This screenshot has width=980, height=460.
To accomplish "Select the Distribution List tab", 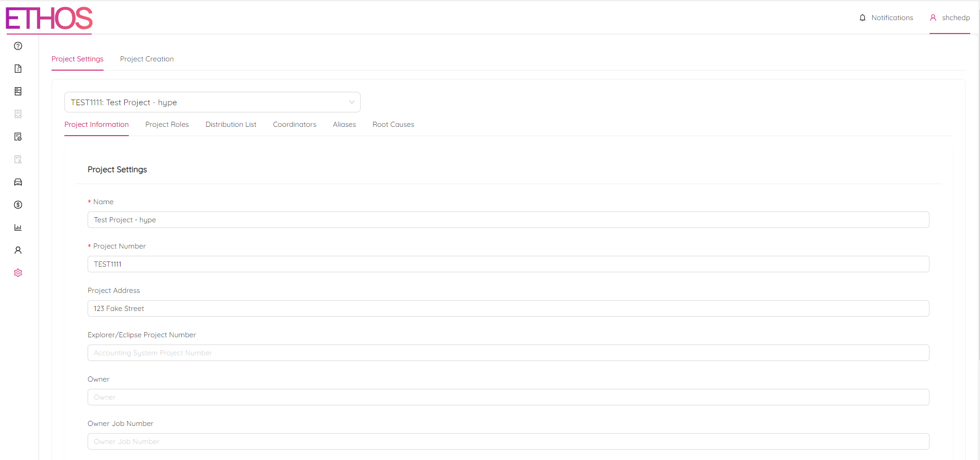I will coord(231,124).
